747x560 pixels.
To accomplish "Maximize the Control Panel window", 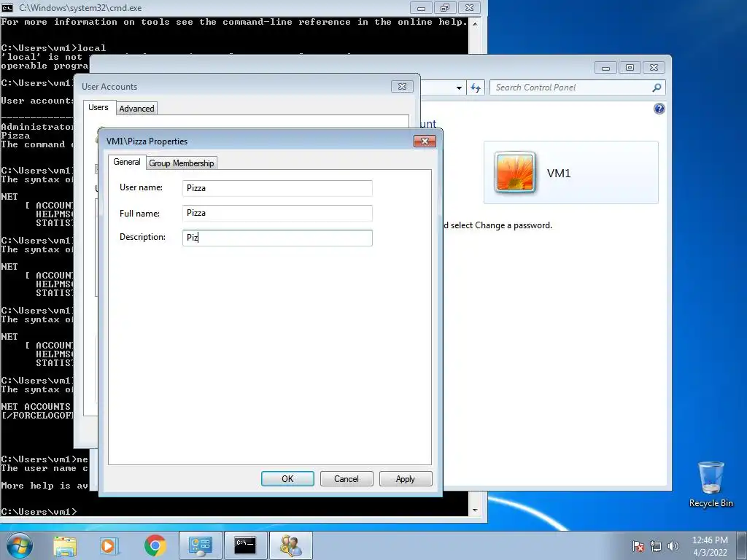I will [630, 68].
